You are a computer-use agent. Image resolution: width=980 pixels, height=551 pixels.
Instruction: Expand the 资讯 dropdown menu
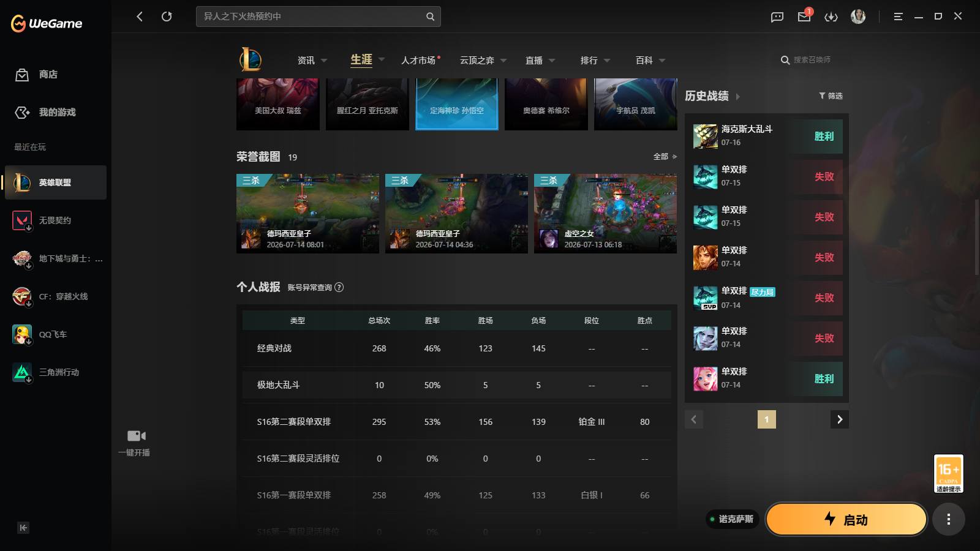tap(324, 61)
